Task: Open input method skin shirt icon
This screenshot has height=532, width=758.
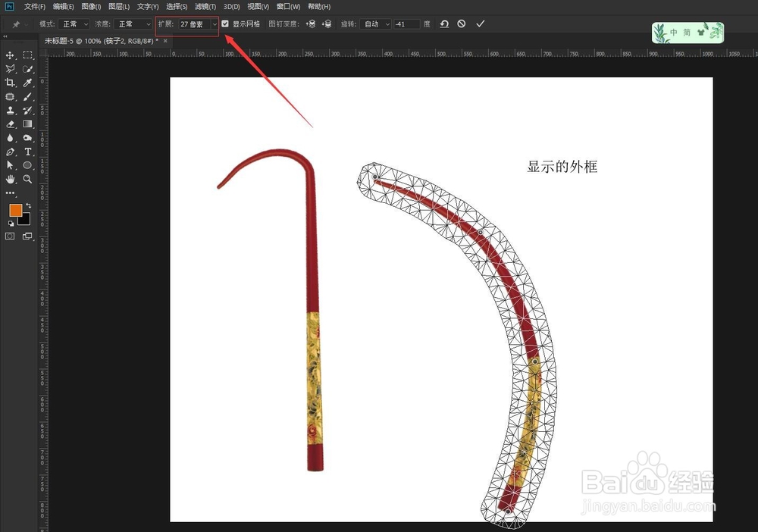Action: click(701, 33)
